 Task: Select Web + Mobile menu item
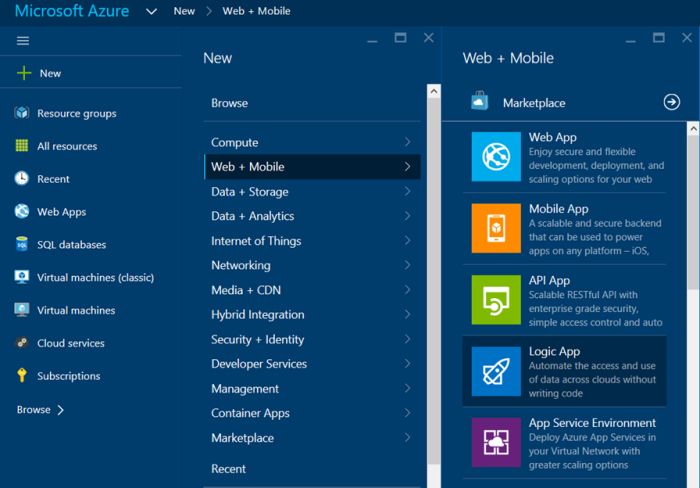(312, 167)
